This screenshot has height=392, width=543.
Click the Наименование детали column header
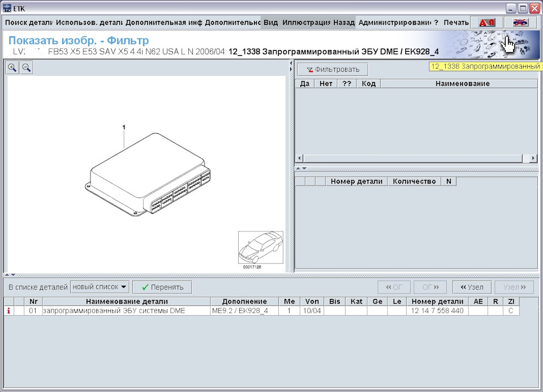click(x=127, y=301)
